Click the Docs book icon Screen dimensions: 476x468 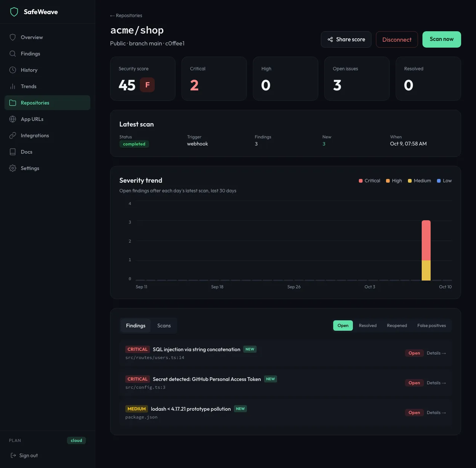click(13, 152)
